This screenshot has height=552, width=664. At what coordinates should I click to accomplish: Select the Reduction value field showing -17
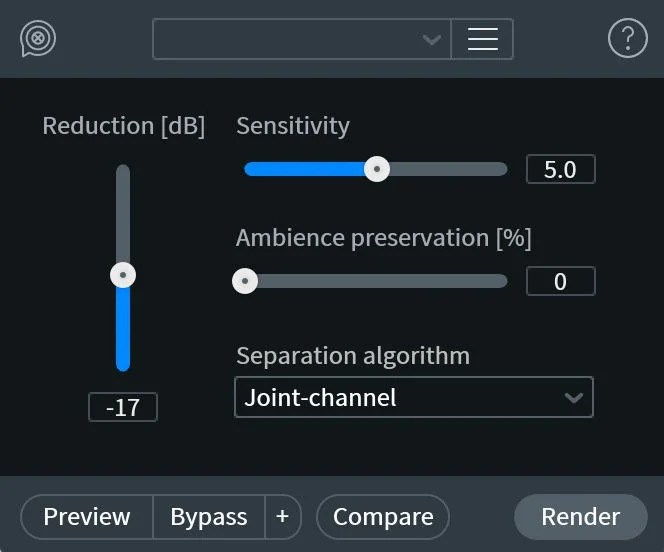[x=123, y=407]
